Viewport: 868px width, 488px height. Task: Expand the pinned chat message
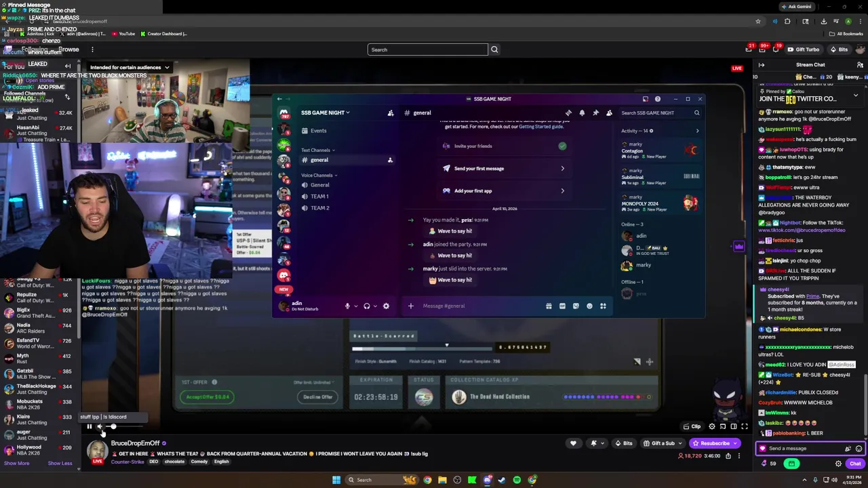click(x=855, y=96)
